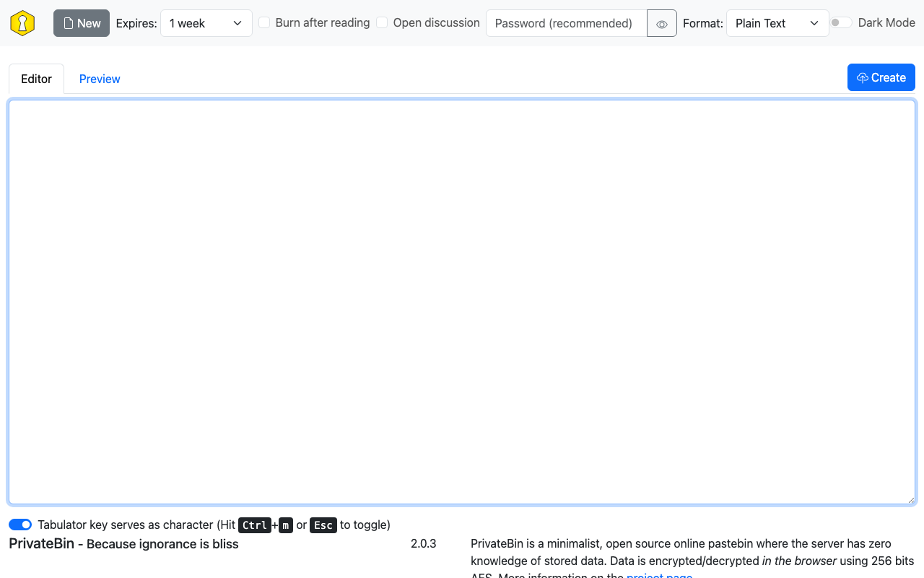Click the document icon on the New button
This screenshot has width=924, height=578.
(69, 22)
